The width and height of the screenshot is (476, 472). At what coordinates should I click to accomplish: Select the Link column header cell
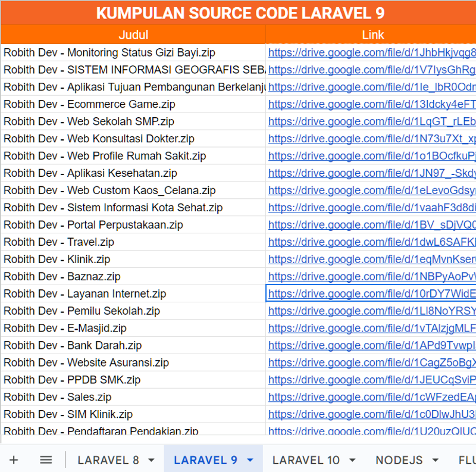[x=372, y=35]
